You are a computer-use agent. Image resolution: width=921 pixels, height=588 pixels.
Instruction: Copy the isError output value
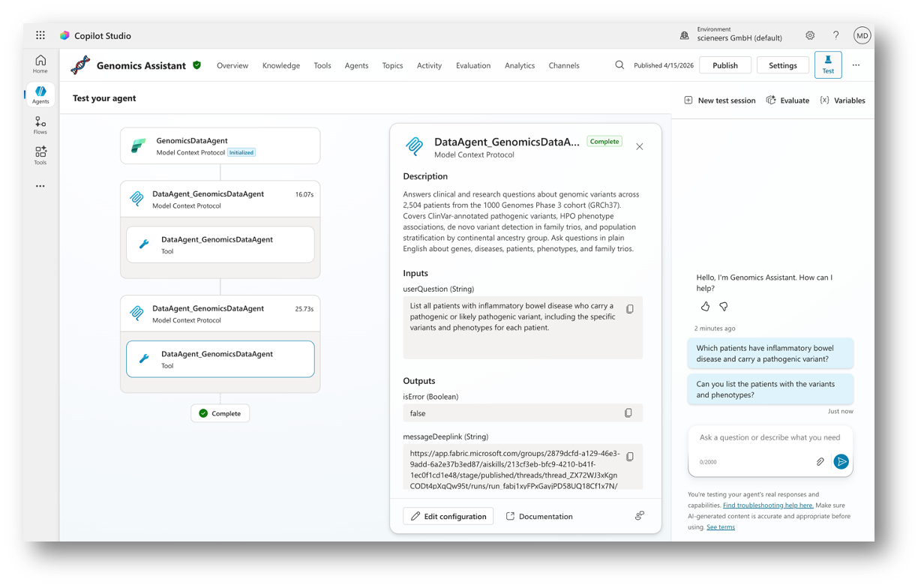(628, 413)
